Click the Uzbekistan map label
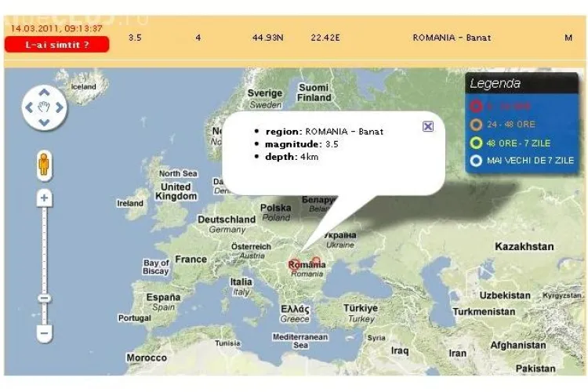 pyautogui.click(x=505, y=296)
